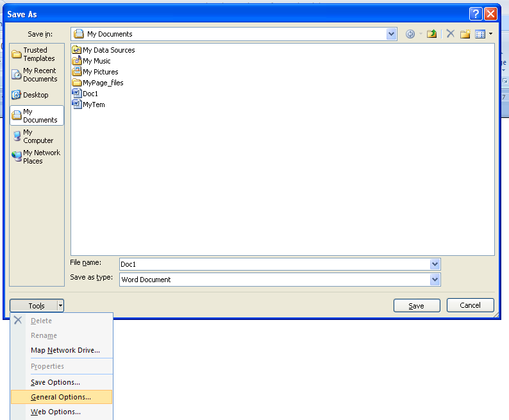Click the Save button
Image resolution: width=509 pixels, height=420 pixels.
pos(417,305)
